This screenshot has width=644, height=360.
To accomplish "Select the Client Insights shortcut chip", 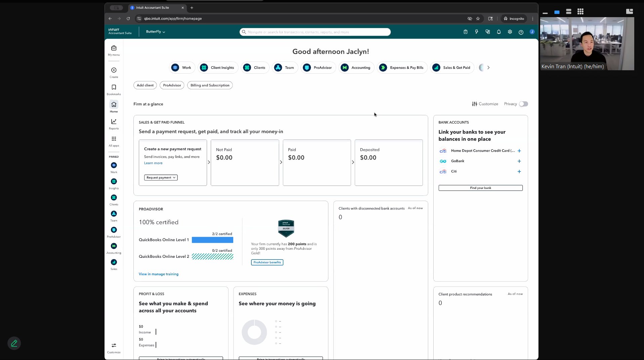I will [218, 68].
